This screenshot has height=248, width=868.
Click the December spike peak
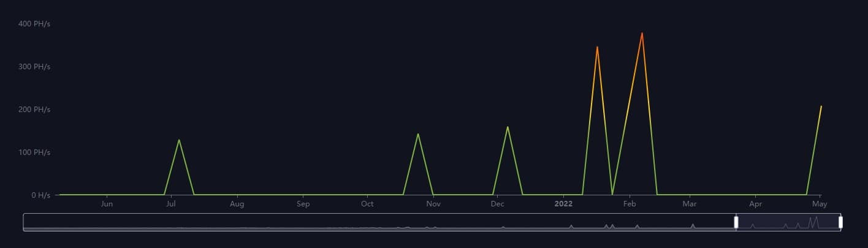508,127
